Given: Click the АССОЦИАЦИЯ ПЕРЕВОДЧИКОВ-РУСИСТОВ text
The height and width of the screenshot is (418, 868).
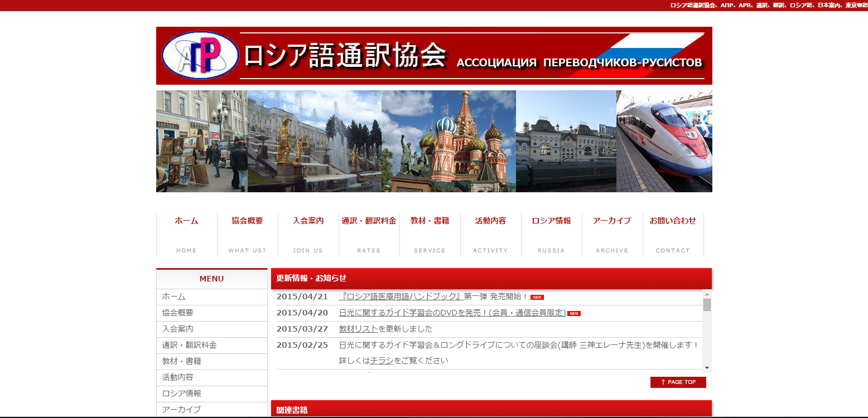Looking at the screenshot, I should 579,63.
